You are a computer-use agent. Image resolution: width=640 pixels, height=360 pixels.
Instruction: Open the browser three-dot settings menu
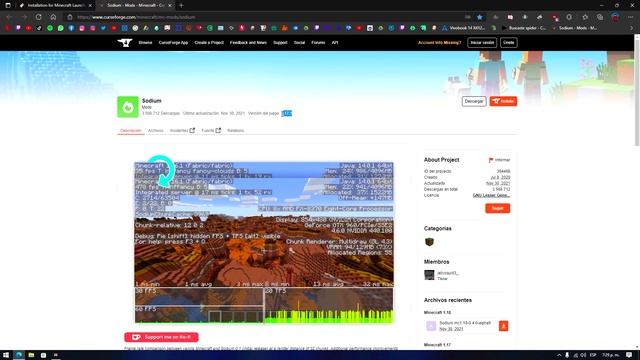point(631,17)
